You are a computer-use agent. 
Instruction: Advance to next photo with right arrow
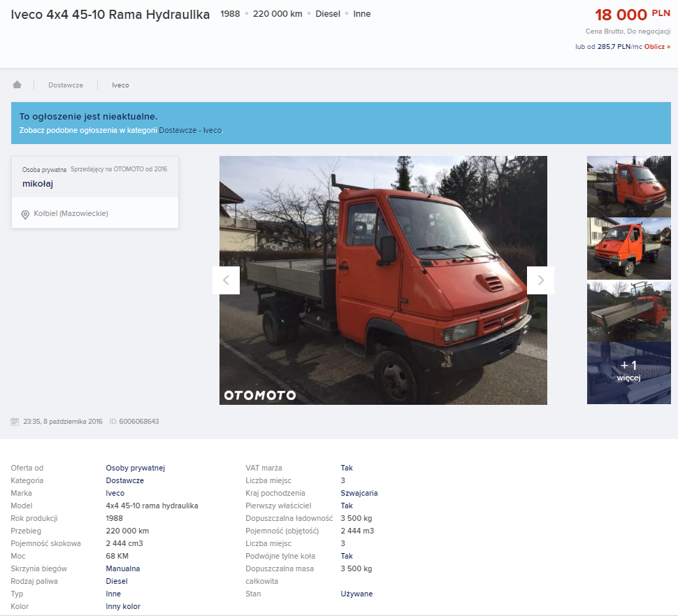(x=540, y=280)
